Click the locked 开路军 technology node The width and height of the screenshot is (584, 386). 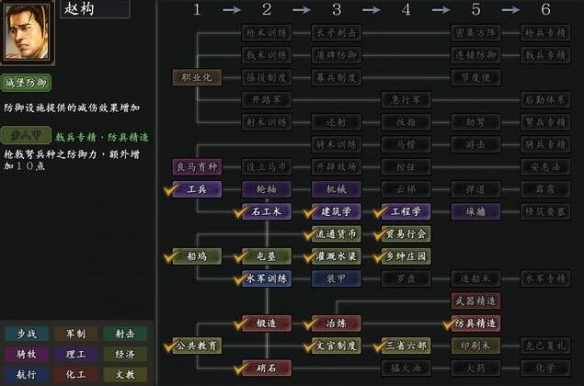coord(267,100)
